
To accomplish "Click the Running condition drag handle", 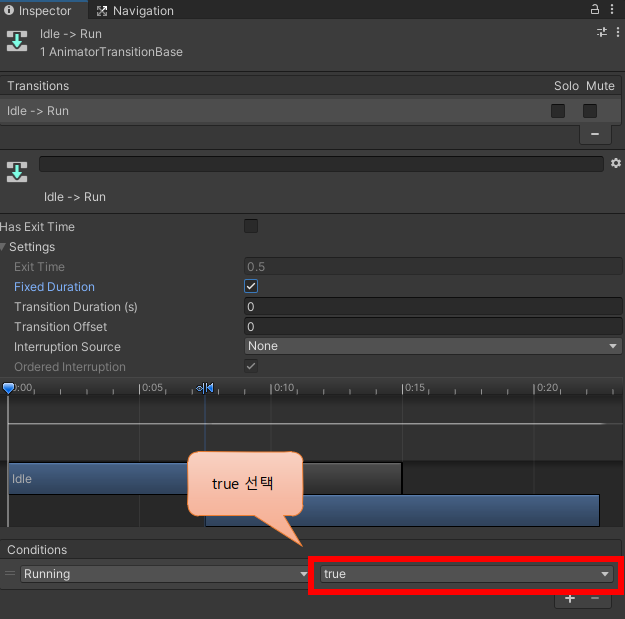I will click(x=10, y=574).
